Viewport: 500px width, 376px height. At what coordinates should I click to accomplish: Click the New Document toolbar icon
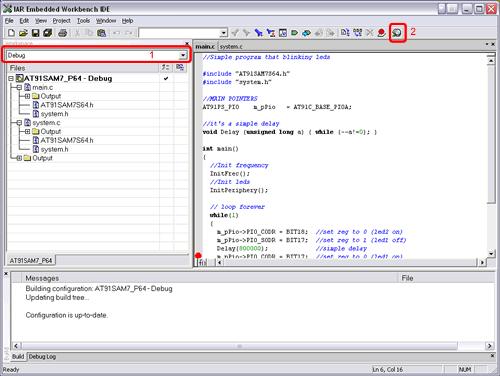(x=11, y=33)
